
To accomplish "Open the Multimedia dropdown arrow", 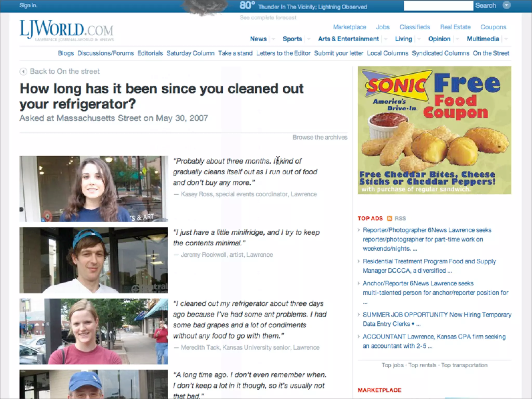I will pyautogui.click(x=506, y=39).
